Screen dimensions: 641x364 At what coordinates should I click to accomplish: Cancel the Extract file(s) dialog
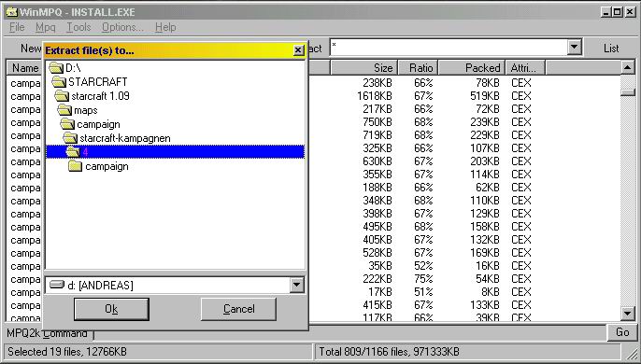(239, 309)
